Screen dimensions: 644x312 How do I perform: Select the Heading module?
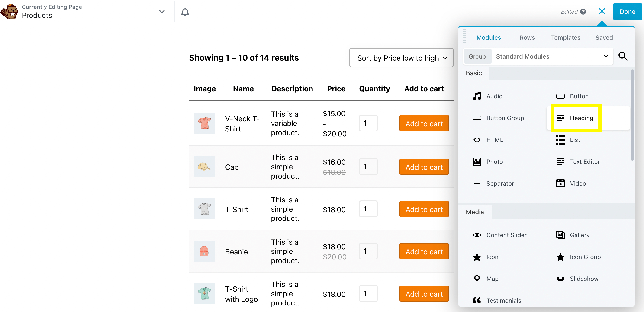575,118
